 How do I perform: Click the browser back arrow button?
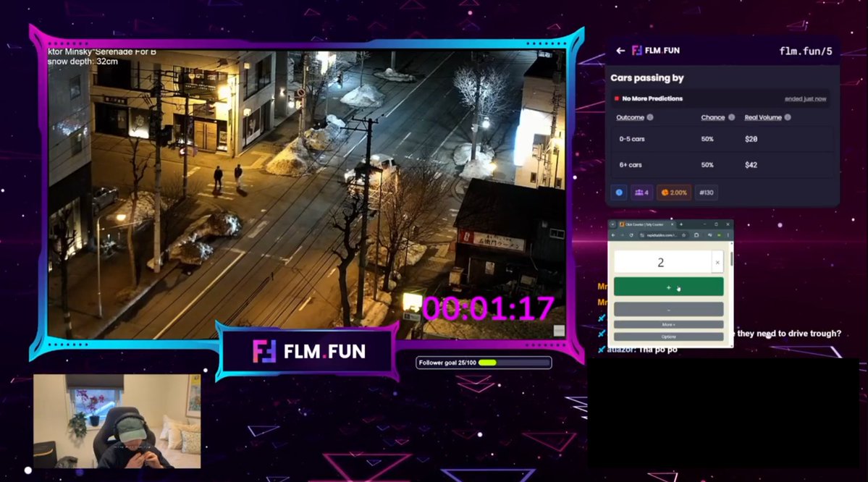pos(612,235)
